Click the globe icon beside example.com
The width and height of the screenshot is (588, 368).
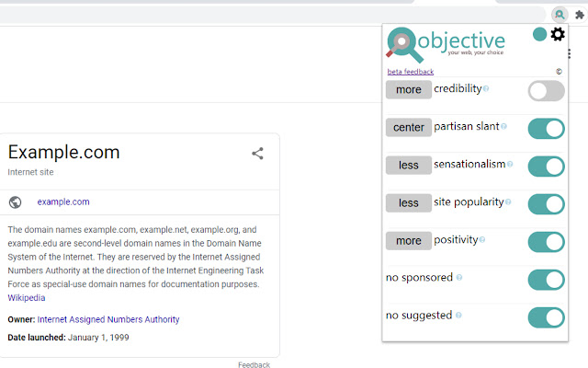(x=15, y=202)
